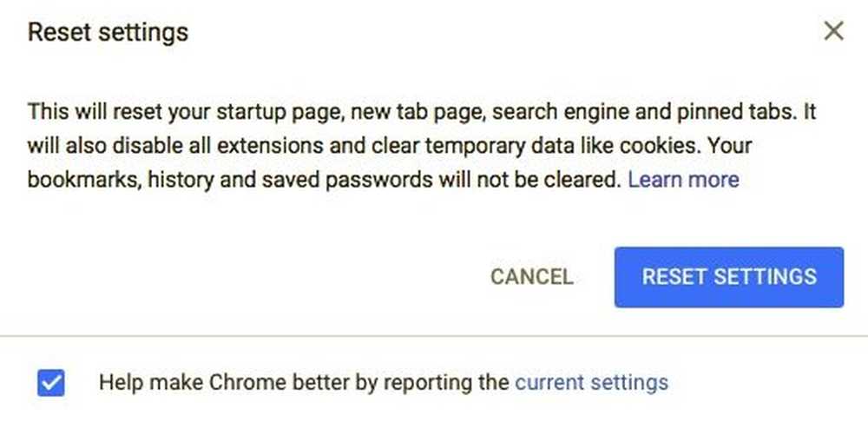Confirm with the blue RESET SETTINGS button
This screenshot has width=868, height=422.
click(x=729, y=277)
